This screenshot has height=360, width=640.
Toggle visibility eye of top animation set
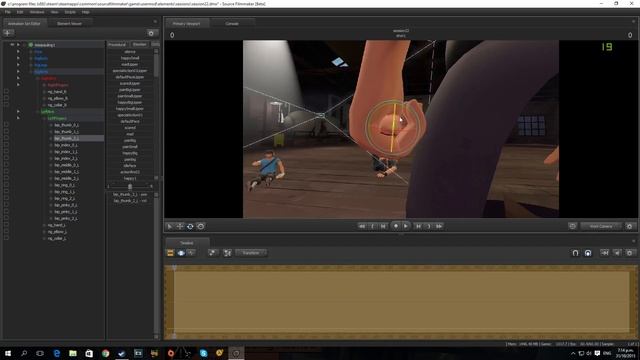pos(12,44)
